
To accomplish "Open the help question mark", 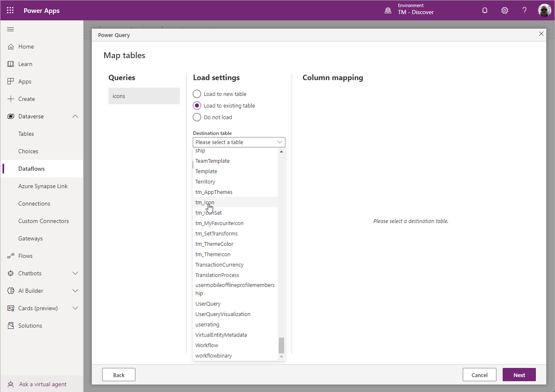I will (525, 10).
